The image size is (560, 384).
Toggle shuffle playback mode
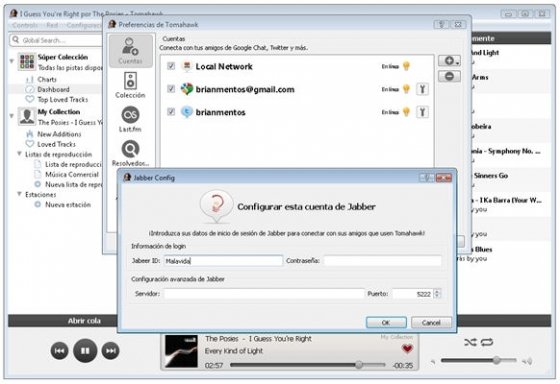(x=470, y=342)
